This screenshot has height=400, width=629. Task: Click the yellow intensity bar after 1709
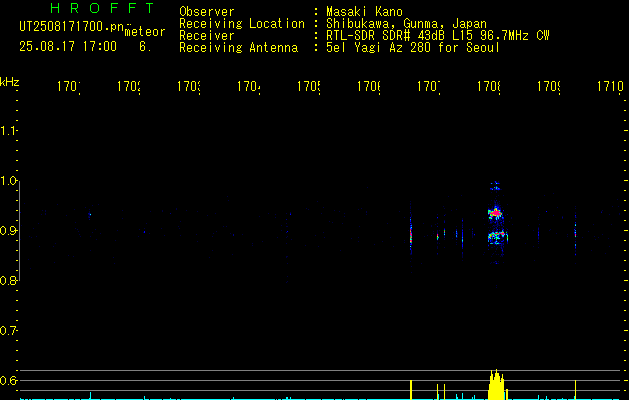pos(576,390)
